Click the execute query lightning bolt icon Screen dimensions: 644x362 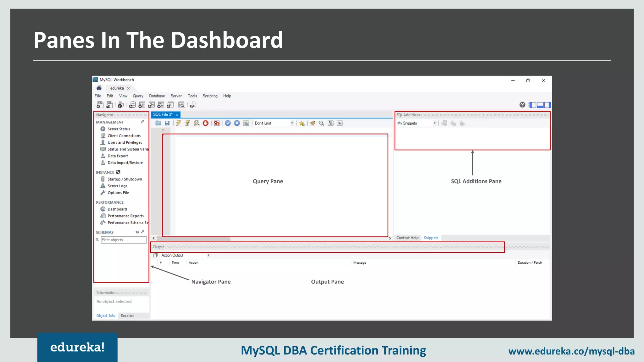coord(178,123)
